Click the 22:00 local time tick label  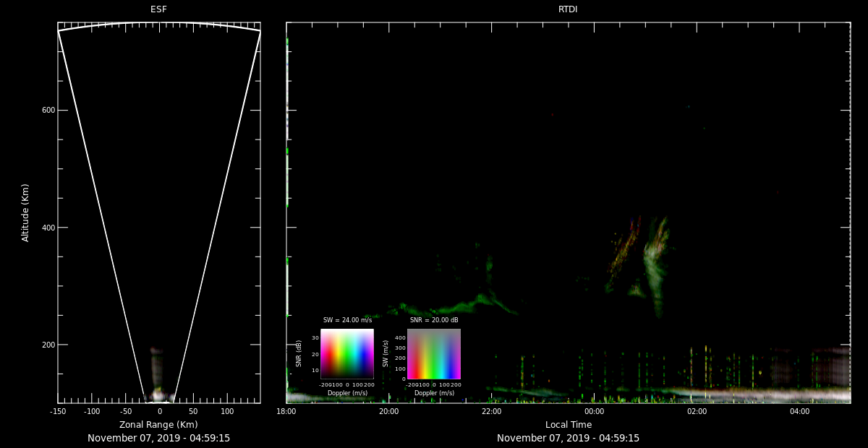coord(492,411)
